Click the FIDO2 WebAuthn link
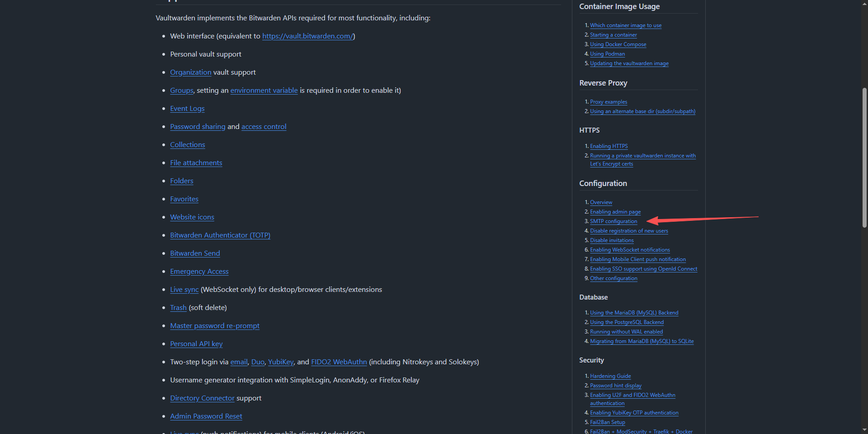The image size is (868, 434). point(339,362)
